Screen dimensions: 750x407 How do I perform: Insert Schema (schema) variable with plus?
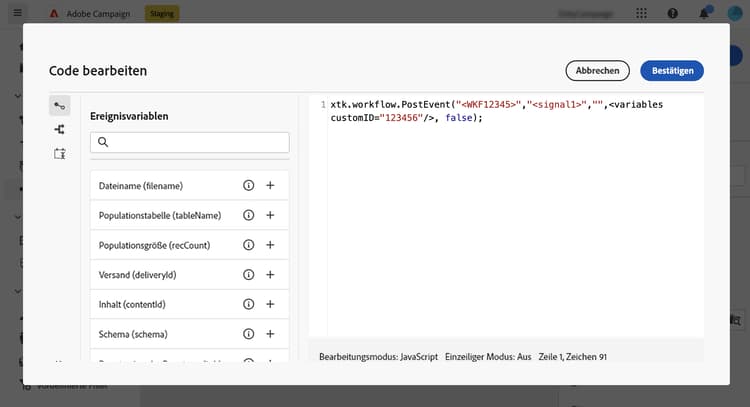270,333
